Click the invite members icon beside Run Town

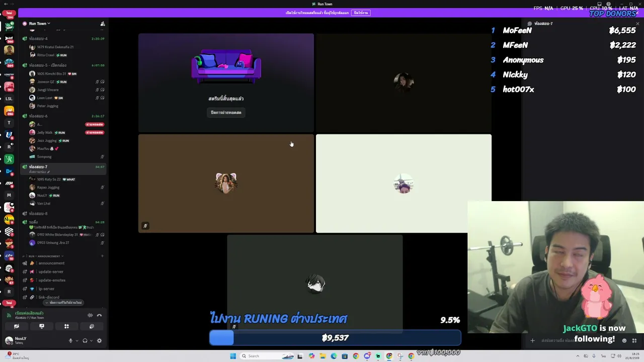pos(103,24)
